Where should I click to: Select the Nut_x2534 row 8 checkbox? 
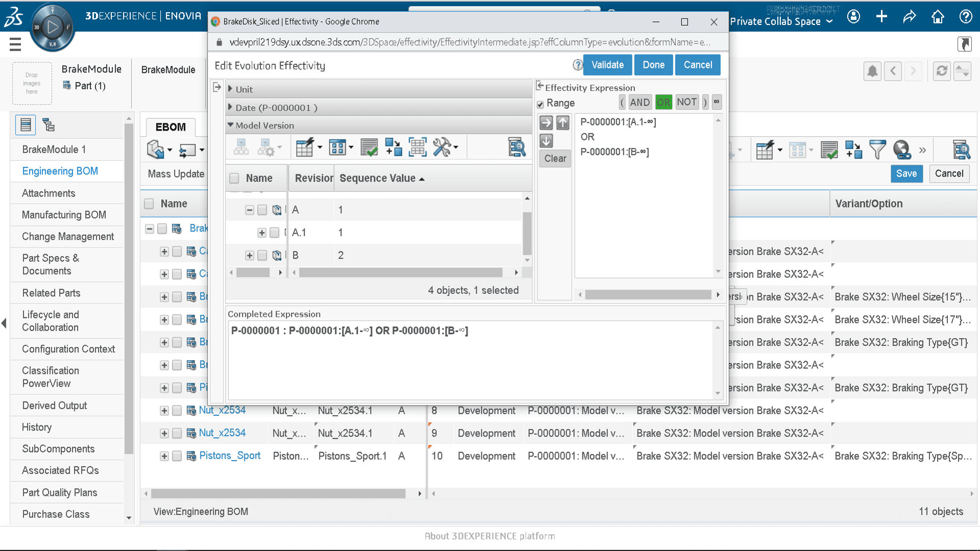[x=177, y=411]
